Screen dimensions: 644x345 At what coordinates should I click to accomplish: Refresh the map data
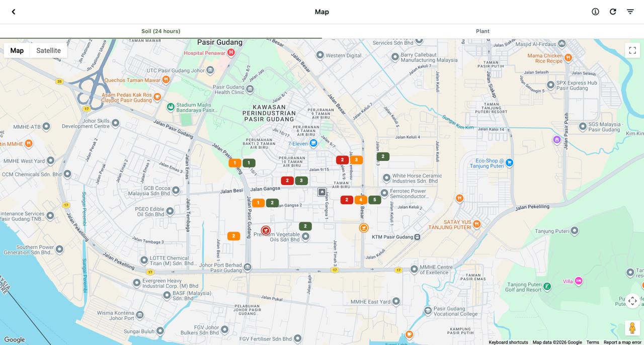click(x=613, y=12)
